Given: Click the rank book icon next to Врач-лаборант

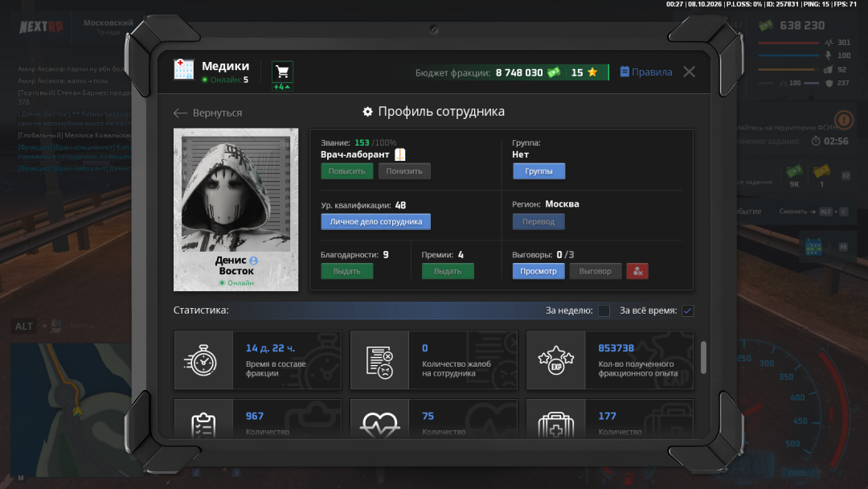Looking at the screenshot, I should pos(399,154).
